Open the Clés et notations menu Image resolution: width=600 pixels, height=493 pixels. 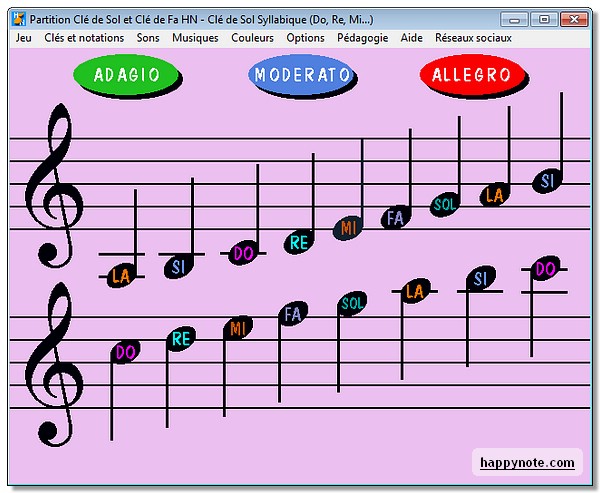[84, 38]
